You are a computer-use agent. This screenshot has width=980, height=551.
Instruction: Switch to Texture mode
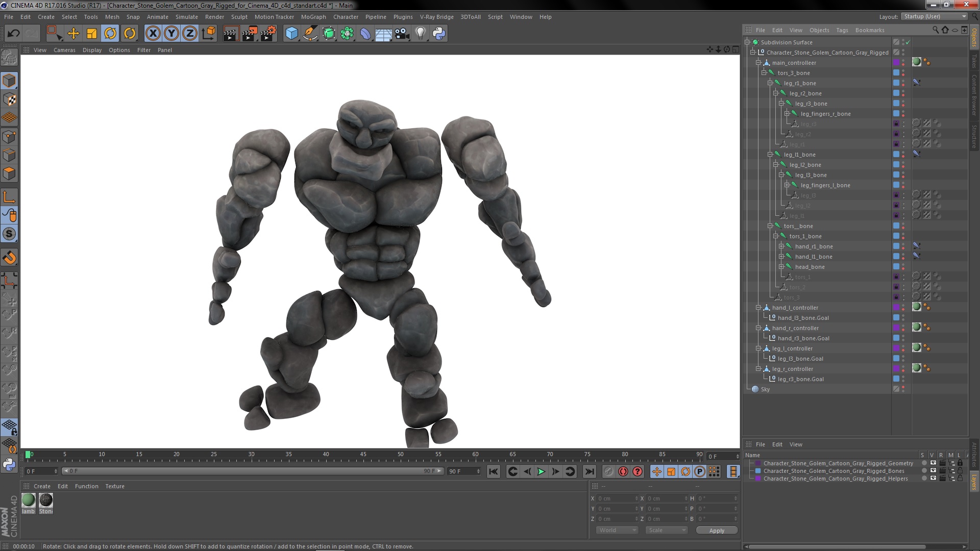[x=9, y=99]
